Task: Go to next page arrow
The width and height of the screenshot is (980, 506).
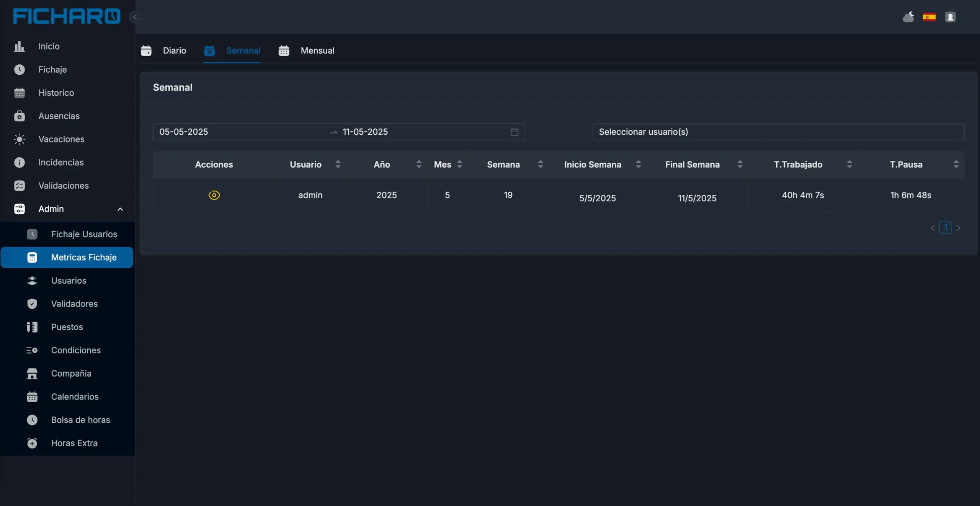Action: (x=958, y=228)
